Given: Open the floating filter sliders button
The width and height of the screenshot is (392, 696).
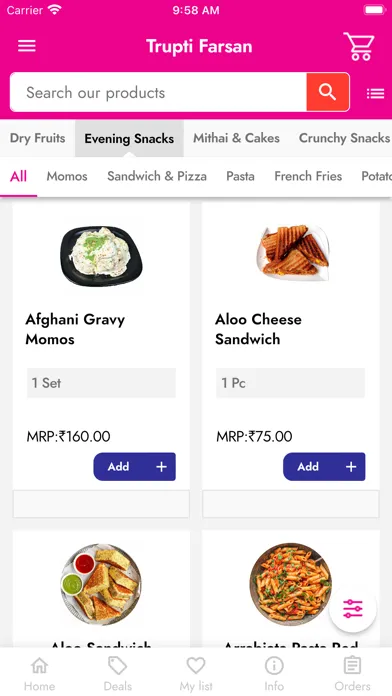Looking at the screenshot, I should (x=353, y=609).
